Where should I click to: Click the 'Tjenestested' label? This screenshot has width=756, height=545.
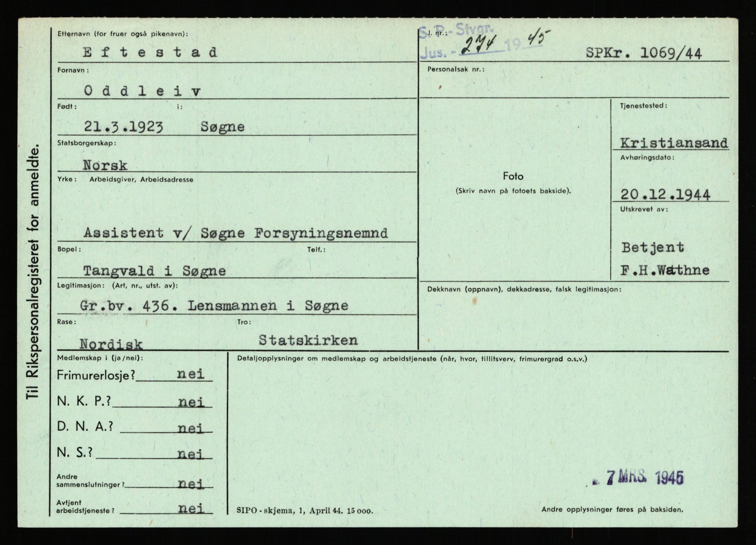[643, 106]
